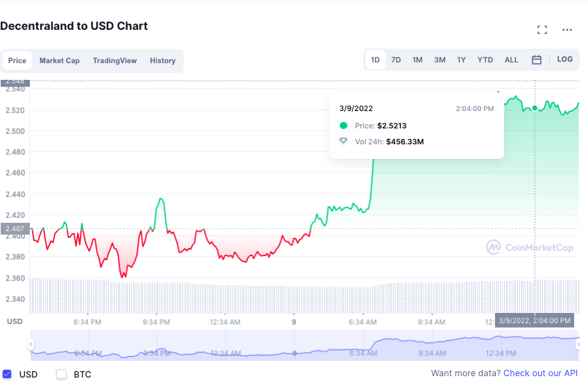Viewport: 588px width, 381px height.
Task: Click the 2.360 price axis label
Action: coord(15,278)
